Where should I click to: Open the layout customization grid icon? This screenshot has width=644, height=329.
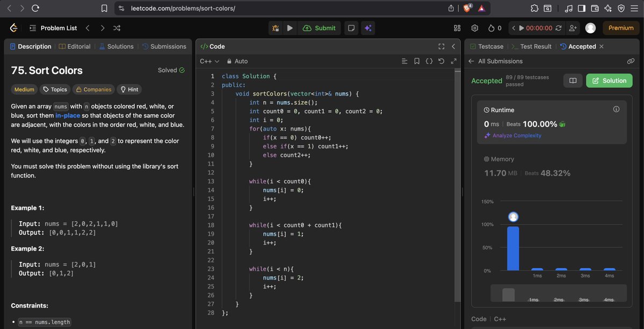click(x=456, y=28)
